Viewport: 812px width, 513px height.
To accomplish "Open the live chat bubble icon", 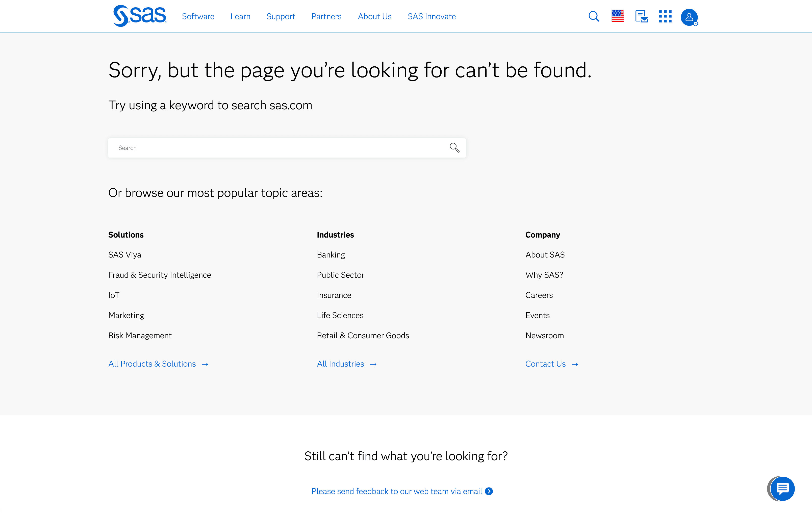I will point(782,488).
